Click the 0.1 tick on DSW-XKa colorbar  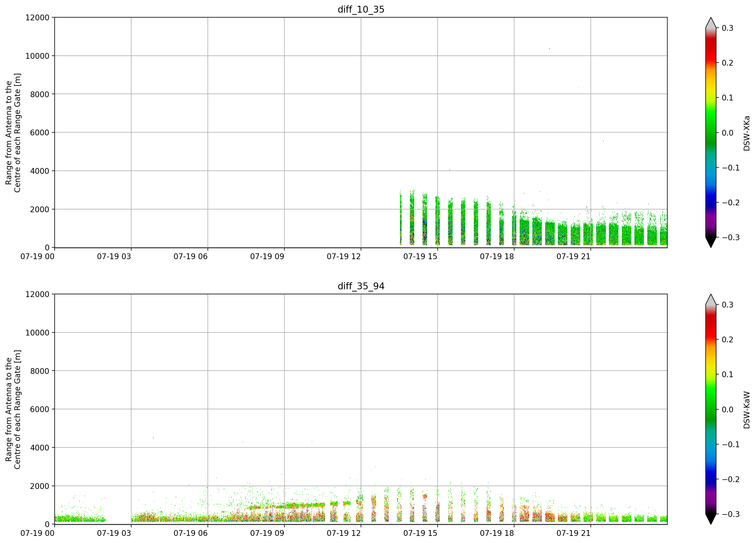[x=728, y=98]
